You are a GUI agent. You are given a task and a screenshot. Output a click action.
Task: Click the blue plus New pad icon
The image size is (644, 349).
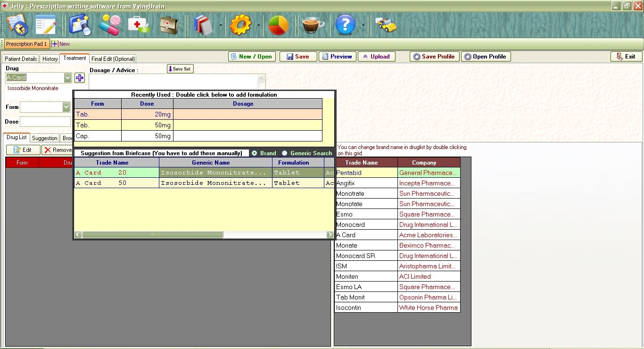[55, 44]
